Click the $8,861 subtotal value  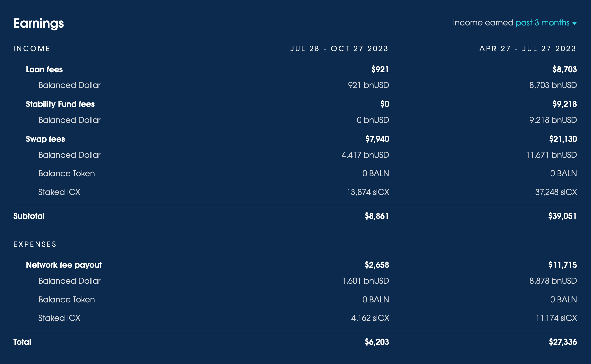(377, 216)
